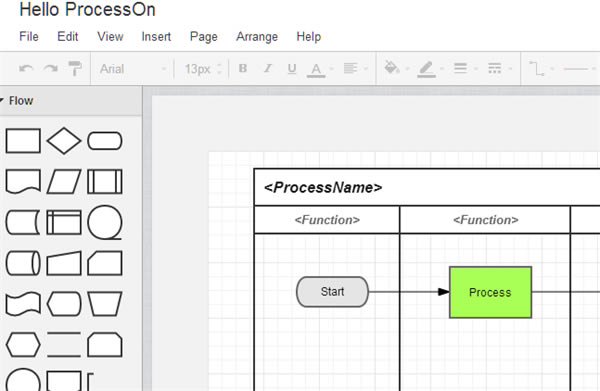The height and width of the screenshot is (391, 600).
Task: Toggle Bold formatting
Action: click(x=243, y=68)
